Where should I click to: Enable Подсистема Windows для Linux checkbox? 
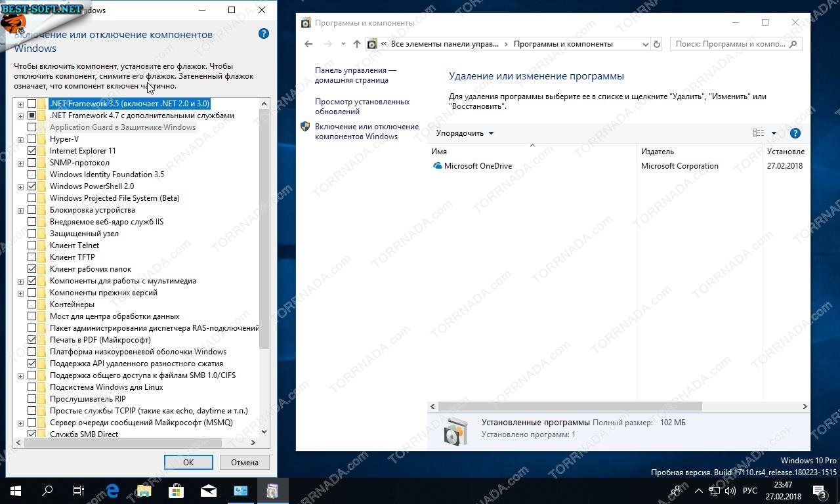pos(31,387)
